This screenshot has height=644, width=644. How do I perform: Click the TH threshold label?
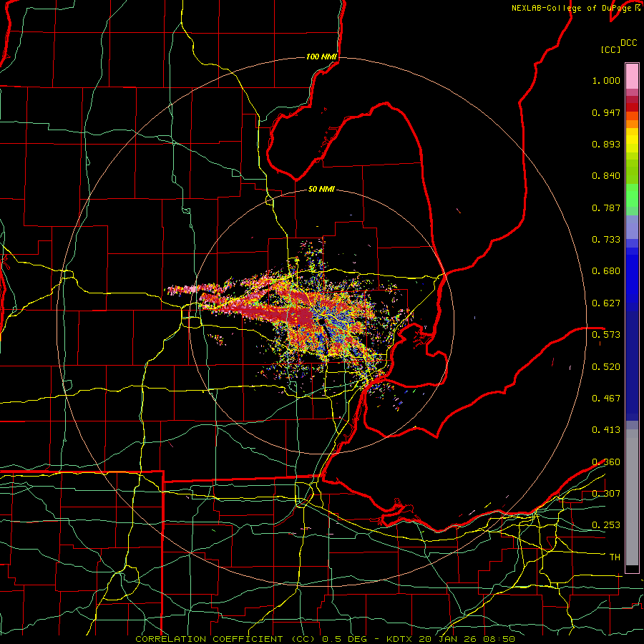(615, 557)
